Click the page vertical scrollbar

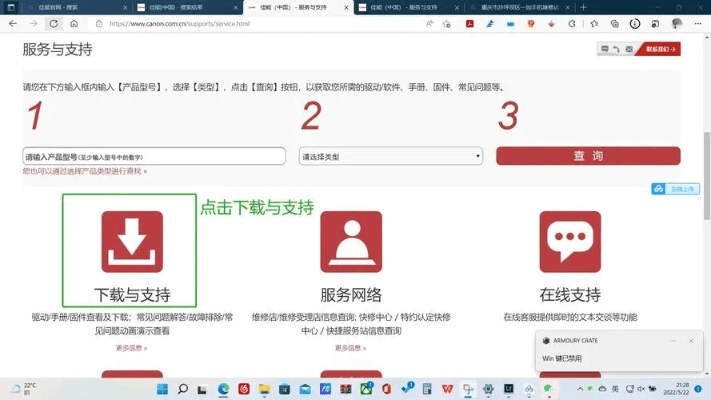(x=707, y=176)
